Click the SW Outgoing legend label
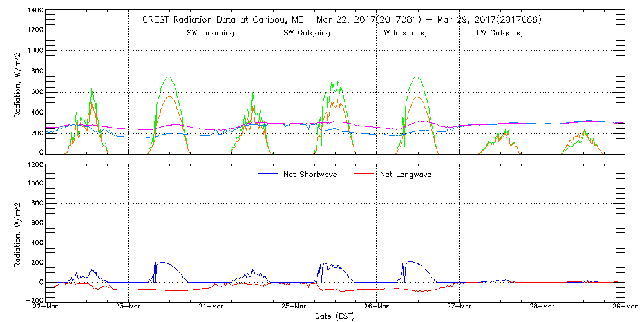The height and width of the screenshot is (322, 644). pos(307,33)
